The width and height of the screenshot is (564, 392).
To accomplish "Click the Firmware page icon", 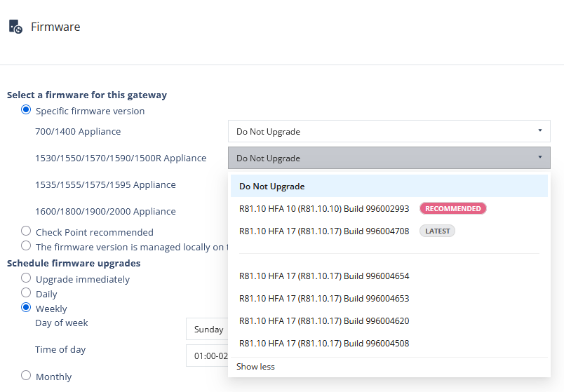I will 15,27.
